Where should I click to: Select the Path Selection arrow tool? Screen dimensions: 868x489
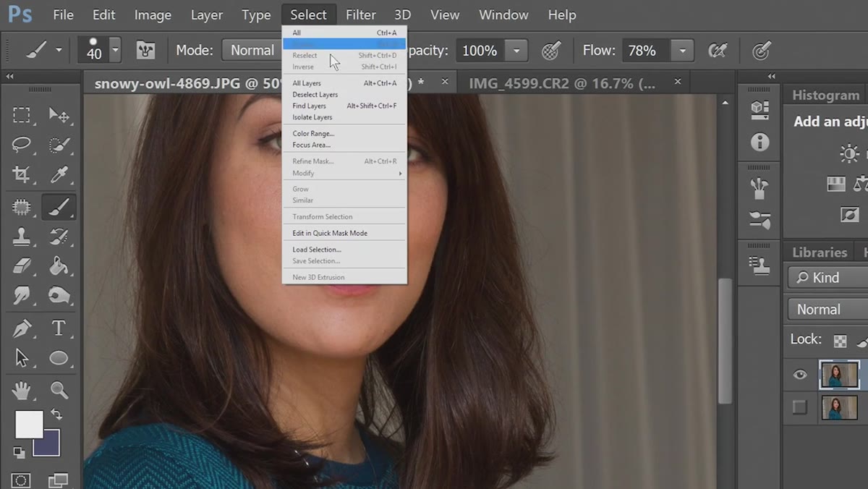(22, 358)
